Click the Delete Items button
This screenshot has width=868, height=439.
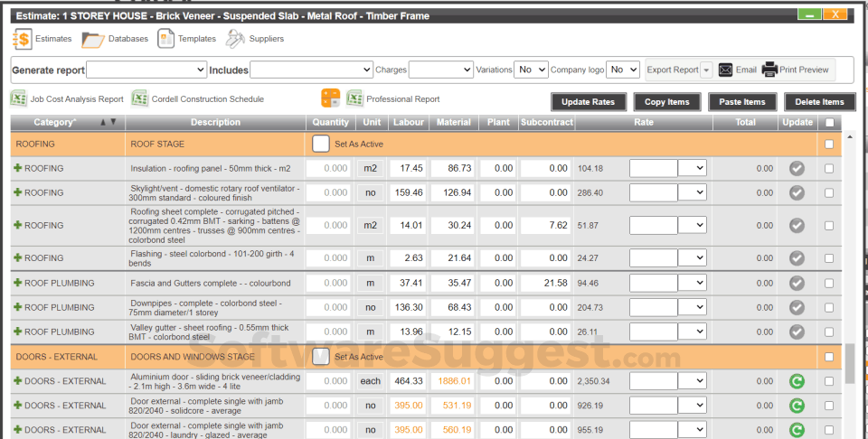point(820,102)
